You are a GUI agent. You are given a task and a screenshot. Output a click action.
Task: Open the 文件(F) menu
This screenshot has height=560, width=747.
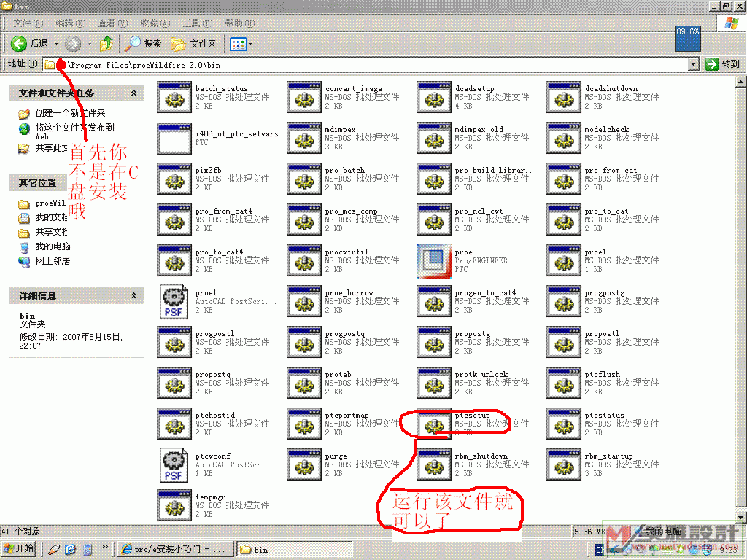(28, 23)
